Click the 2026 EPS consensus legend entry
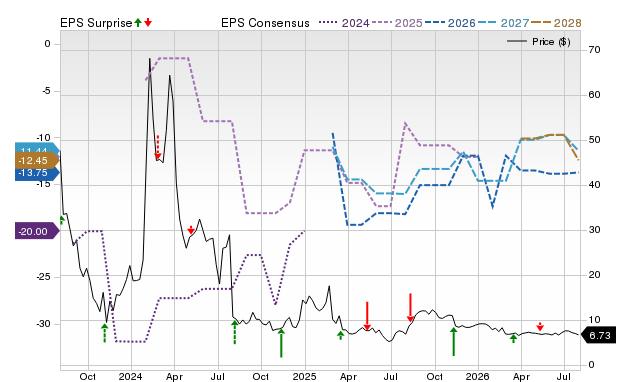The image size is (640, 382). click(x=450, y=23)
